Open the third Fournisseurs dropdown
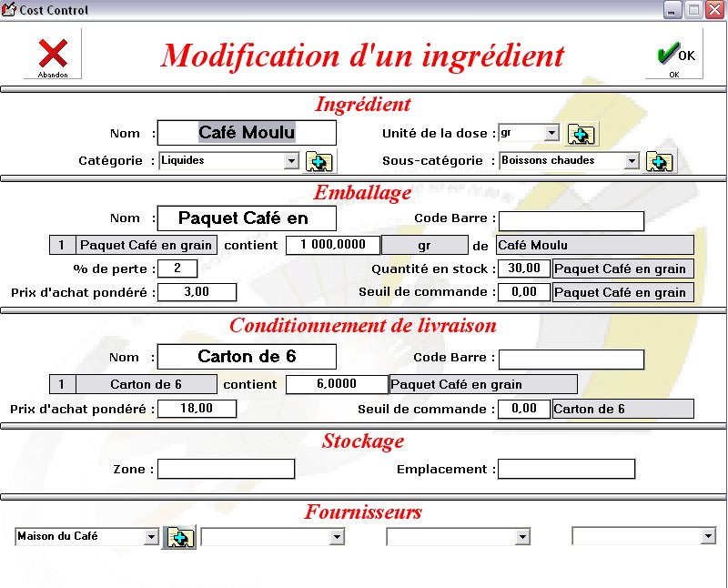The height and width of the screenshot is (588, 728). click(x=522, y=538)
